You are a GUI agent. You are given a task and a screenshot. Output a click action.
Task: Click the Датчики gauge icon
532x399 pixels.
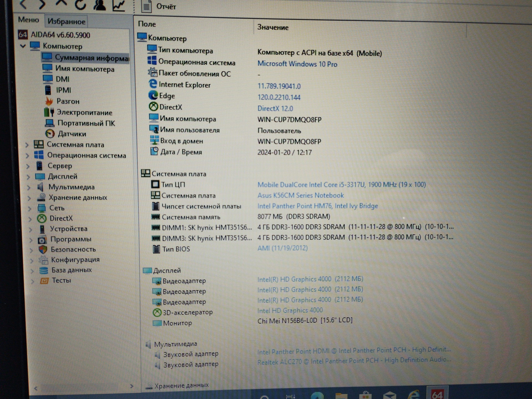pyautogui.click(x=50, y=134)
